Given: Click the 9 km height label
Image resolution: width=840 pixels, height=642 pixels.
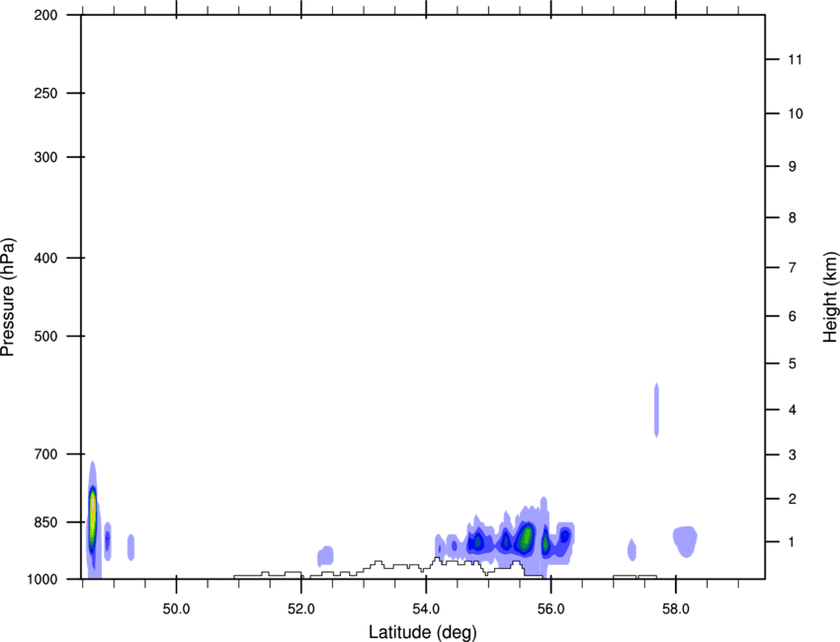Looking at the screenshot, I should pos(793,167).
